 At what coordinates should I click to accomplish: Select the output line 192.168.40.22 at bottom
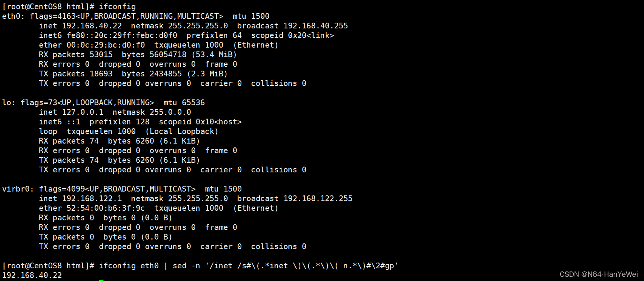(x=32, y=275)
